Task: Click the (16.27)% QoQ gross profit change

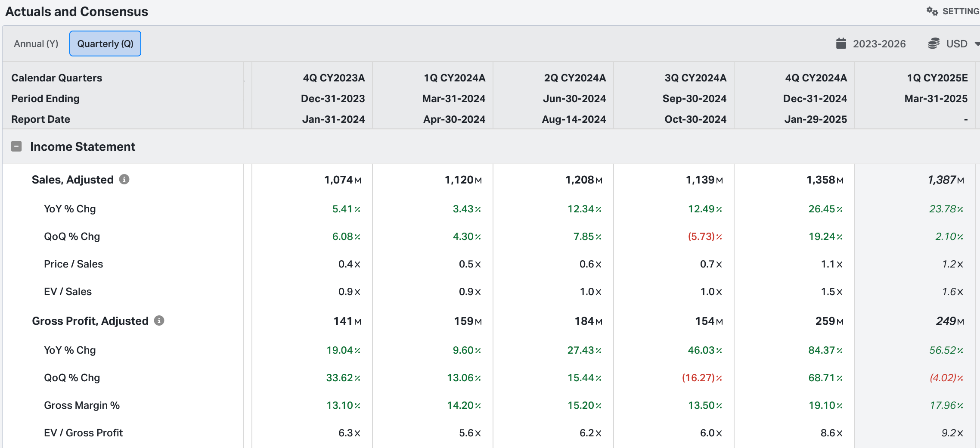Action: click(x=702, y=378)
